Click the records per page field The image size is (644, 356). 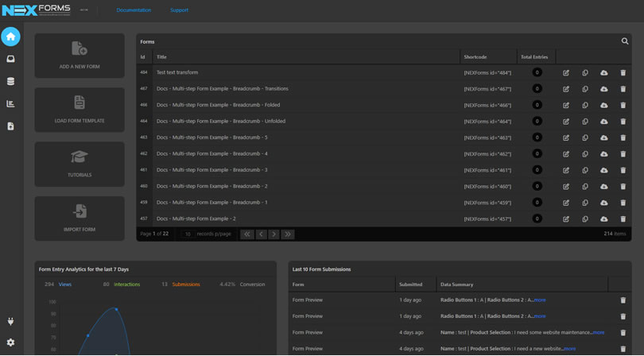point(188,234)
